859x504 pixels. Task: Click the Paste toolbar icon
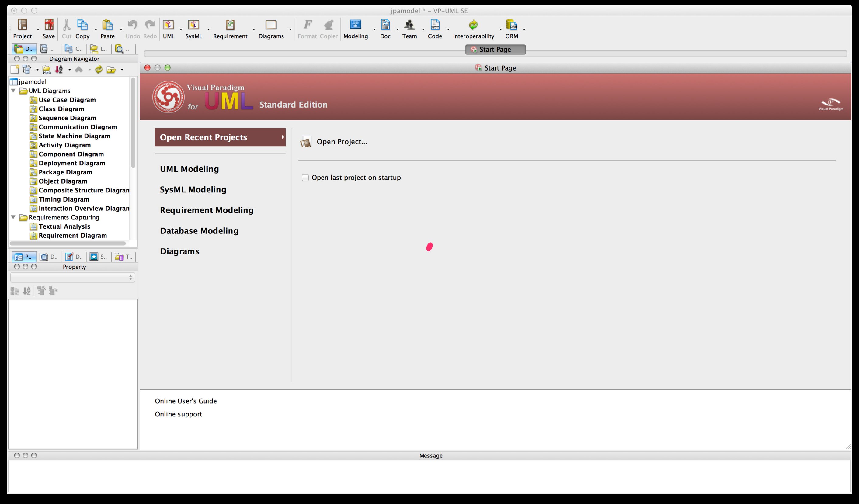(107, 25)
